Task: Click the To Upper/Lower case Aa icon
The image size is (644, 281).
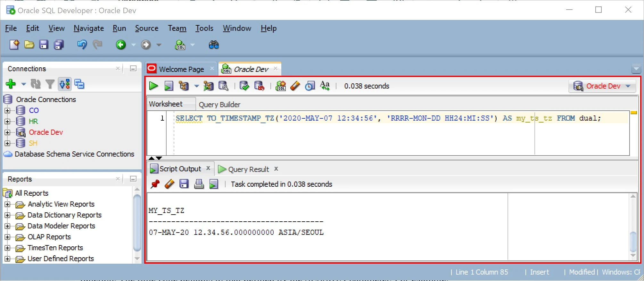Action: (325, 86)
